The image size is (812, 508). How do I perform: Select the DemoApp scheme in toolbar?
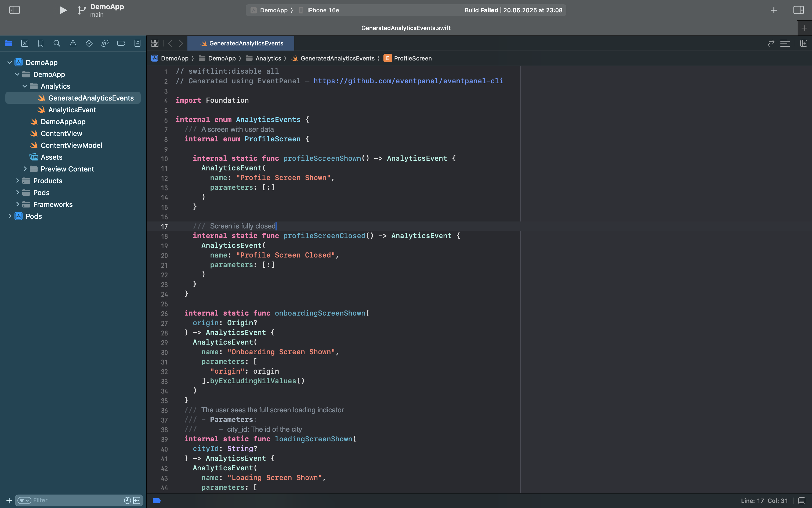pyautogui.click(x=273, y=10)
